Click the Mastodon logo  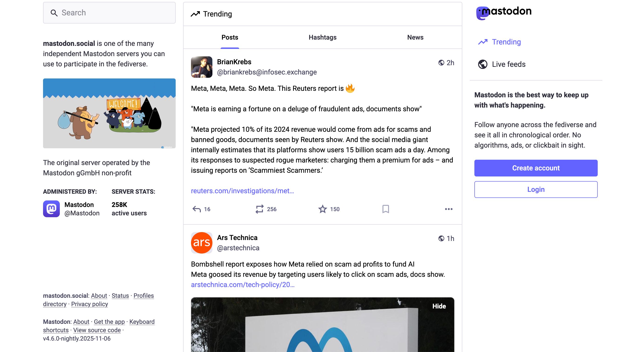coord(503,11)
